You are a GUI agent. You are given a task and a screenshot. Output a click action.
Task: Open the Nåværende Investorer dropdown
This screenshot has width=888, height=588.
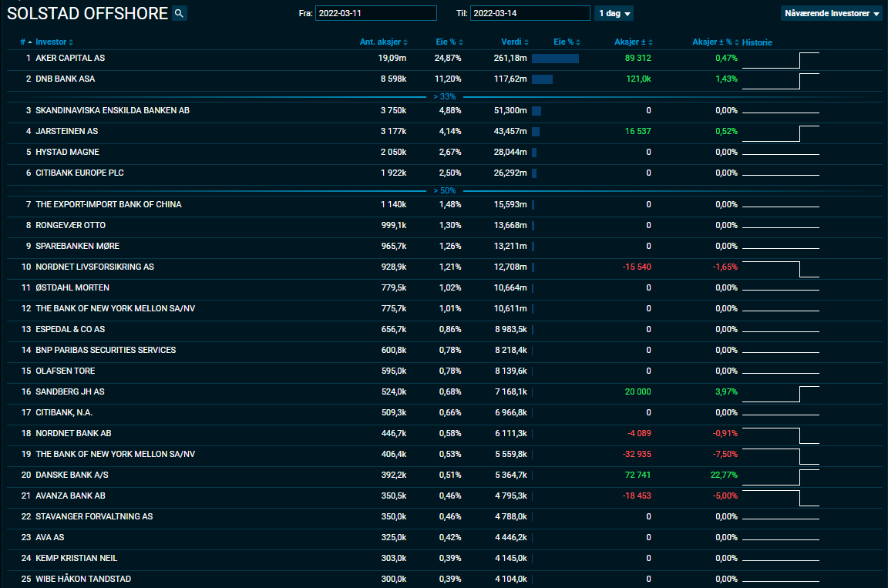coord(831,13)
